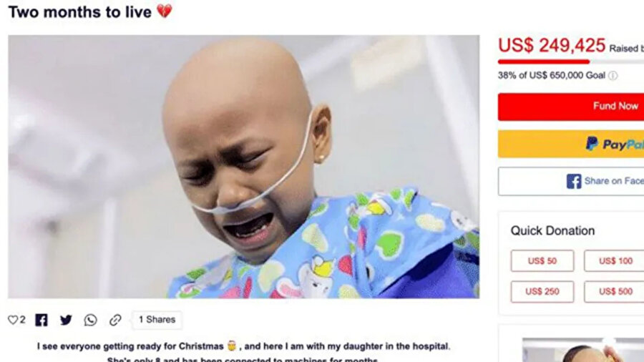Screen dimensions: 644x362
Task: Like the campaign with the heart icon
Action: [13, 320]
